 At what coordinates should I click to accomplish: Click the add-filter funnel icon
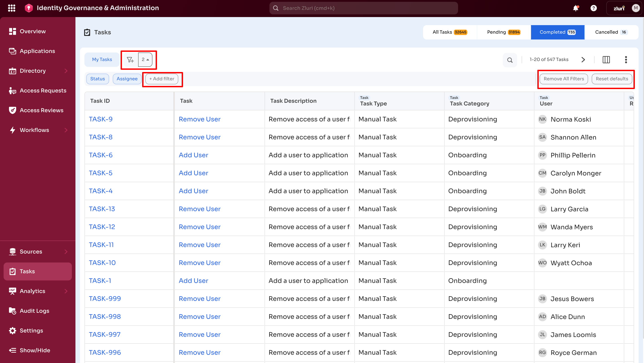pyautogui.click(x=130, y=59)
